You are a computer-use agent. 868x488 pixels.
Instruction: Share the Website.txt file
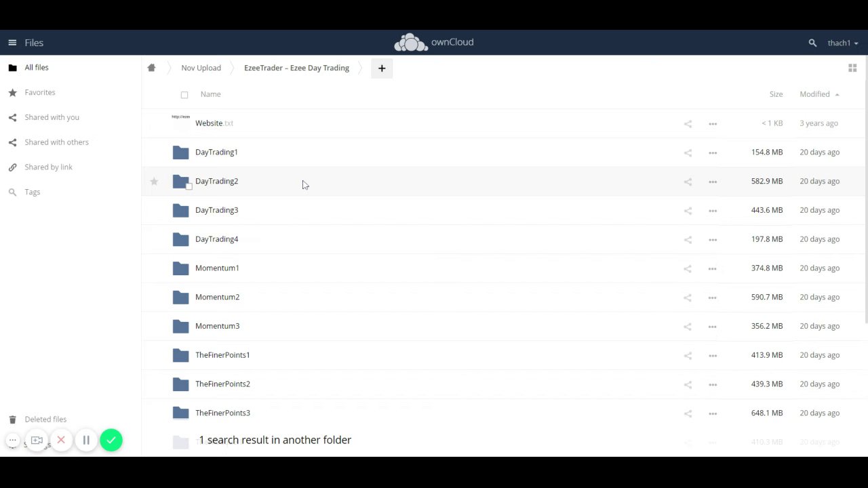tap(688, 123)
